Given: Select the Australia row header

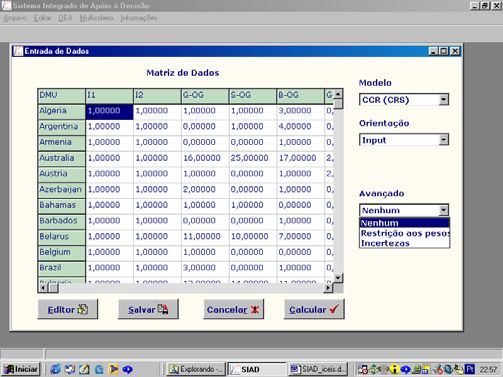Looking at the screenshot, I should [x=62, y=159].
